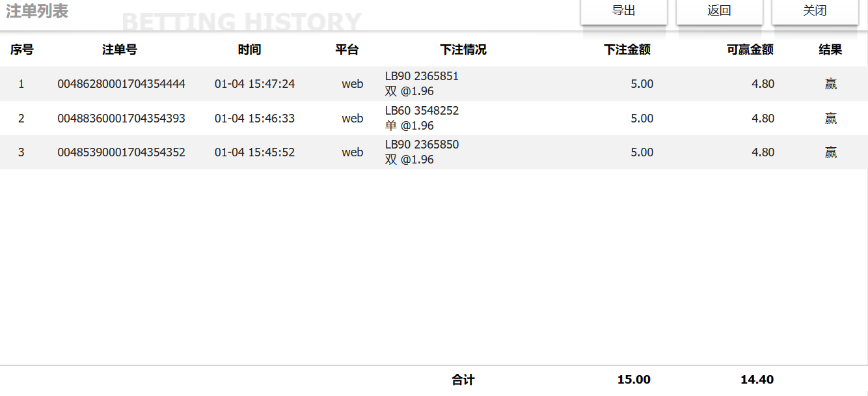Click the 导出 export button

[623, 11]
